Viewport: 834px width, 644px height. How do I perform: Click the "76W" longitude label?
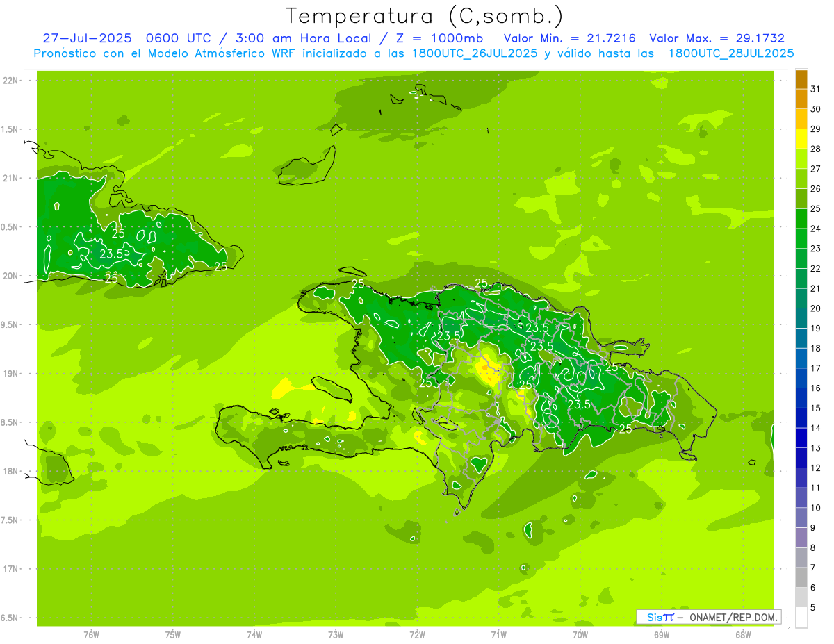(91, 635)
